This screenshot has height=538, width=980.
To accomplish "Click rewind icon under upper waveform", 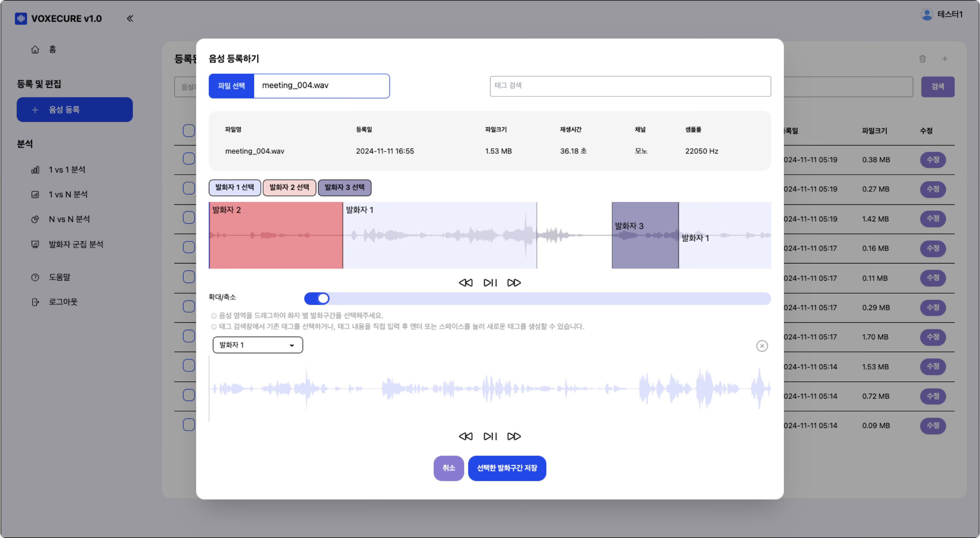I will 466,283.
